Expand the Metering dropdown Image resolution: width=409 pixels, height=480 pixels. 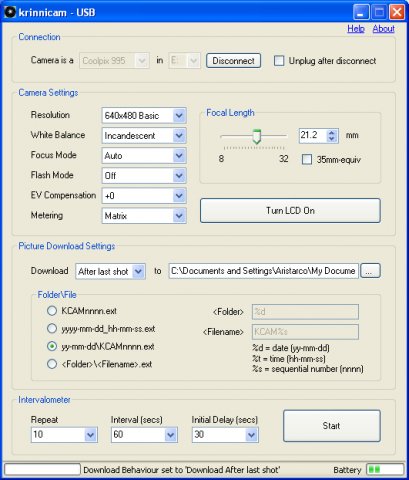click(144, 216)
